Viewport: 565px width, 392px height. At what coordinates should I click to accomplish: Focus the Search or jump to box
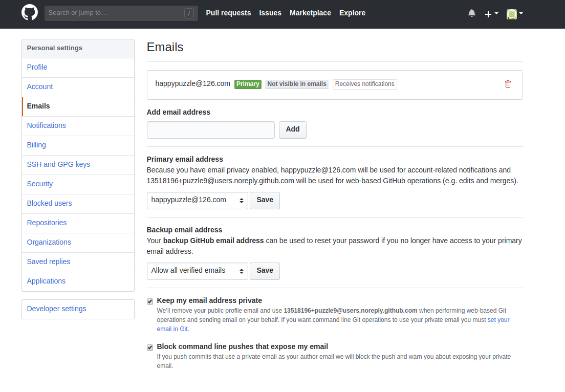115,13
